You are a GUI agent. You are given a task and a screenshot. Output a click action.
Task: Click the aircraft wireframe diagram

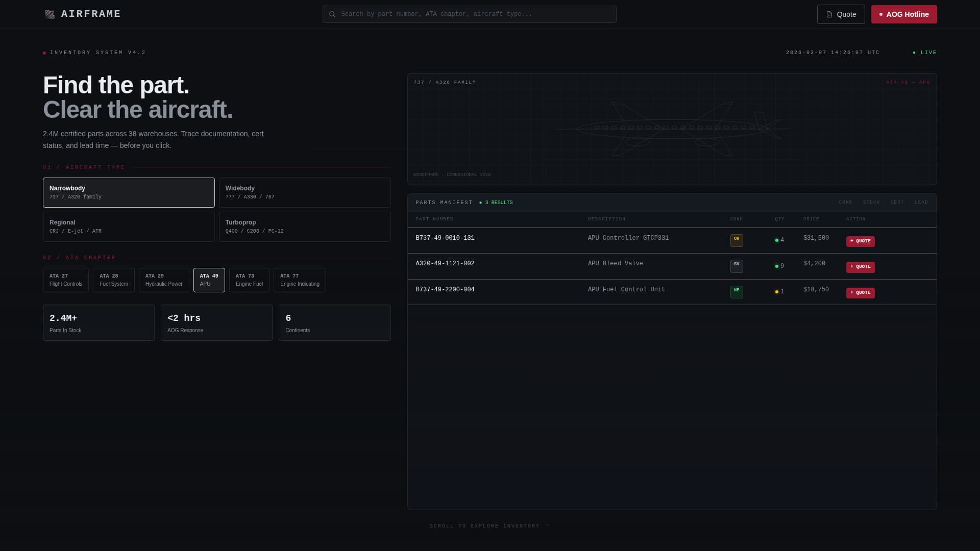coord(672,129)
